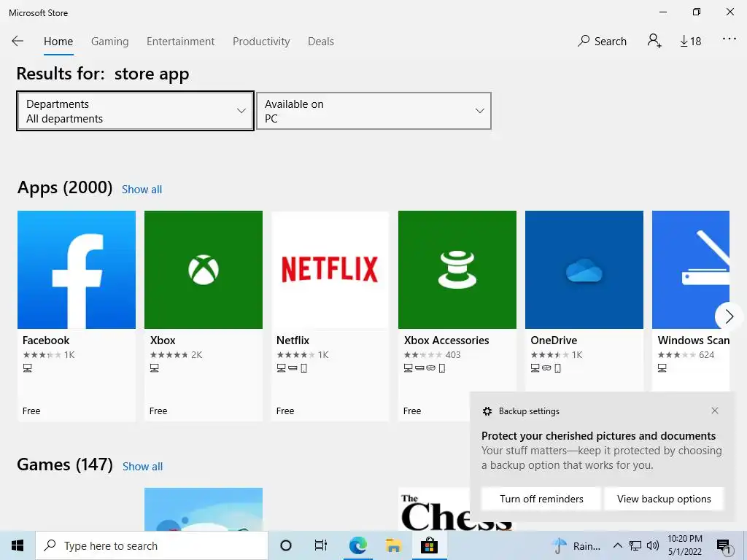
Task: Expand the Available on dropdown
Action: pos(373,111)
